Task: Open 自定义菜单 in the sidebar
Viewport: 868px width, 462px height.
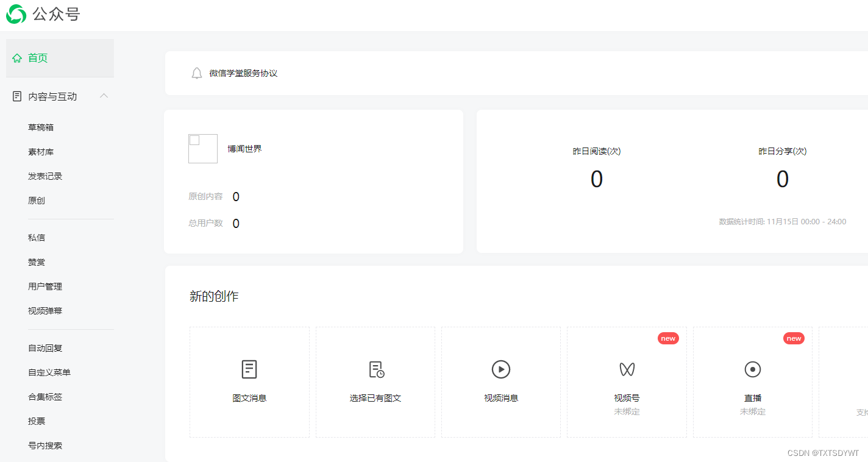Action: click(x=49, y=372)
